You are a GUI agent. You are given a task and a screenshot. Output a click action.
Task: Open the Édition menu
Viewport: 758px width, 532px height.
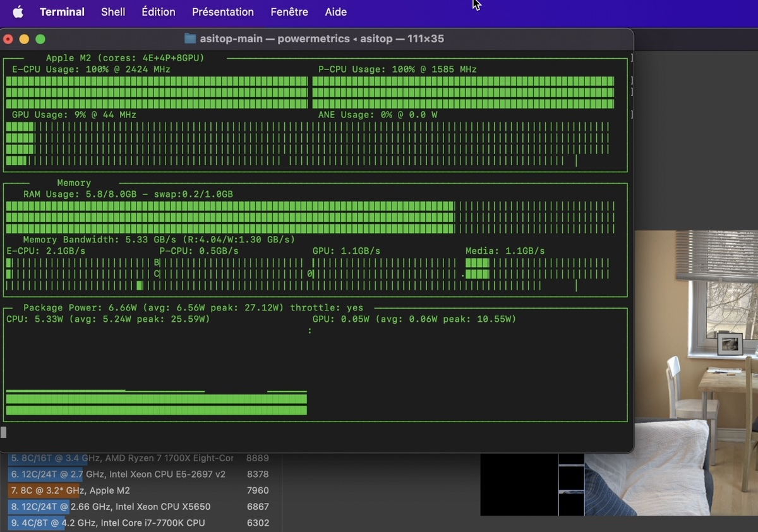tap(159, 12)
